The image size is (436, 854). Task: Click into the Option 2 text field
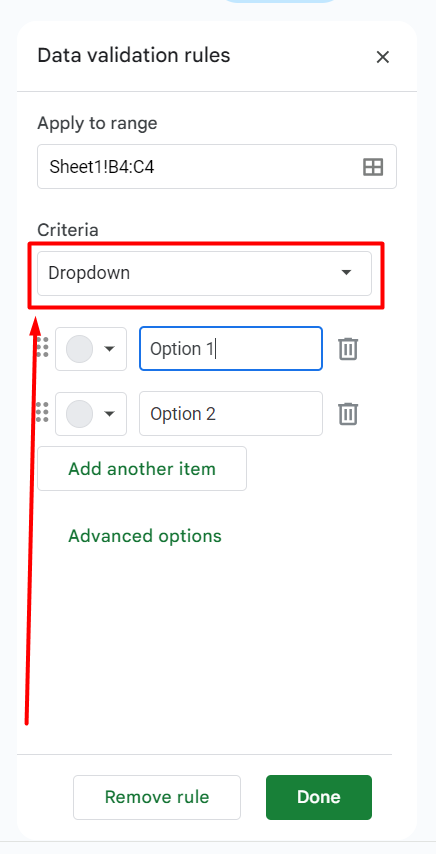(231, 414)
